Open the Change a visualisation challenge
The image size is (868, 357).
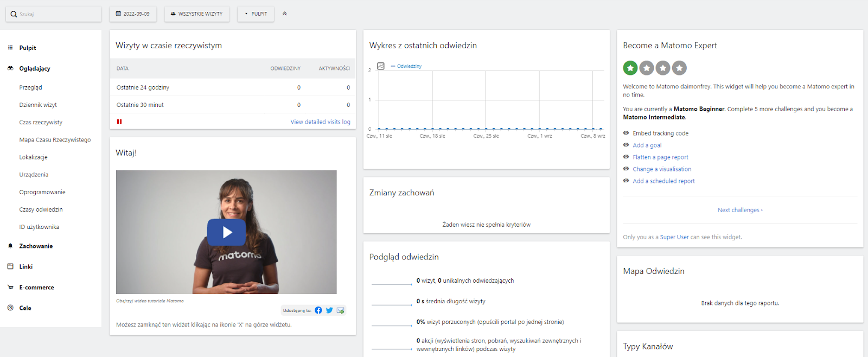click(662, 169)
